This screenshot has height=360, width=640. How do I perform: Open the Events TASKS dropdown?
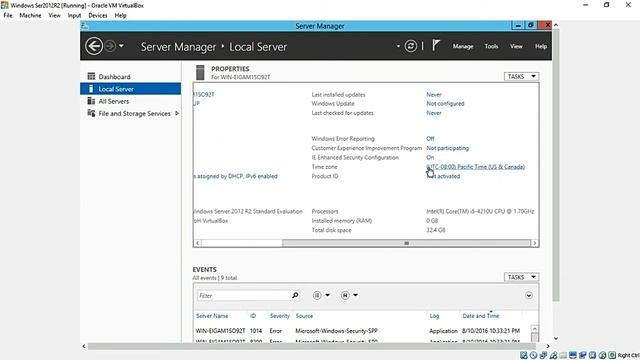[x=521, y=277]
